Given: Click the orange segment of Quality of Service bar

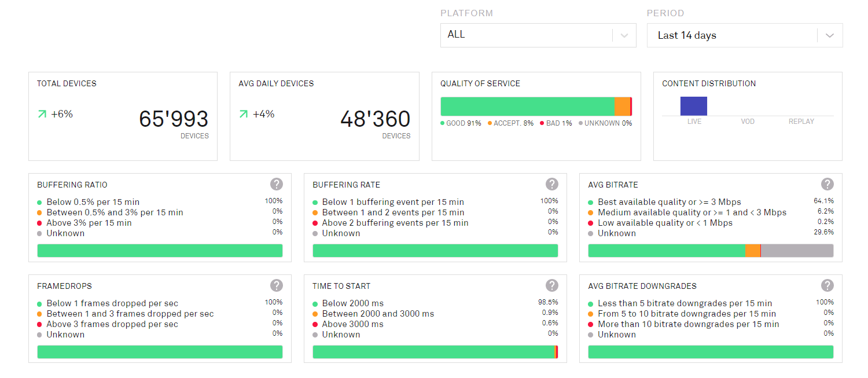Looking at the screenshot, I should pos(621,107).
